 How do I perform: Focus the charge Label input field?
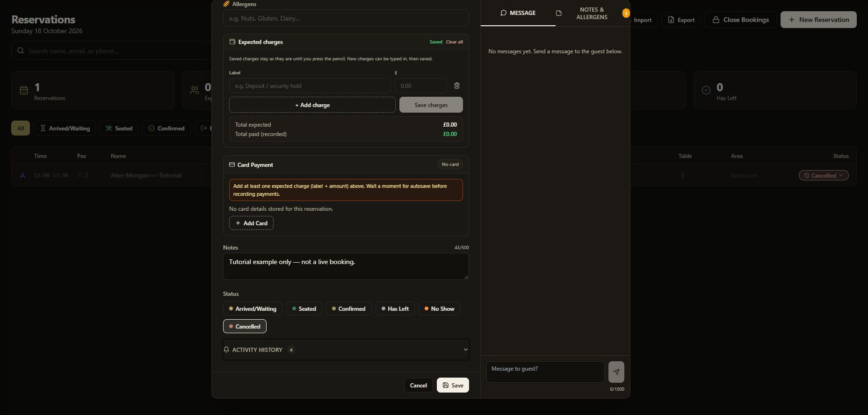click(310, 86)
